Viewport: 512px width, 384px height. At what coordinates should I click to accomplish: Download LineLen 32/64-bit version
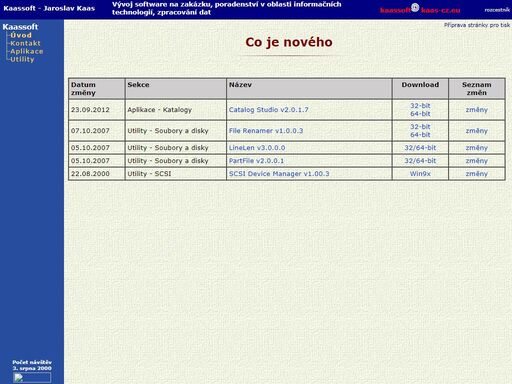420,148
